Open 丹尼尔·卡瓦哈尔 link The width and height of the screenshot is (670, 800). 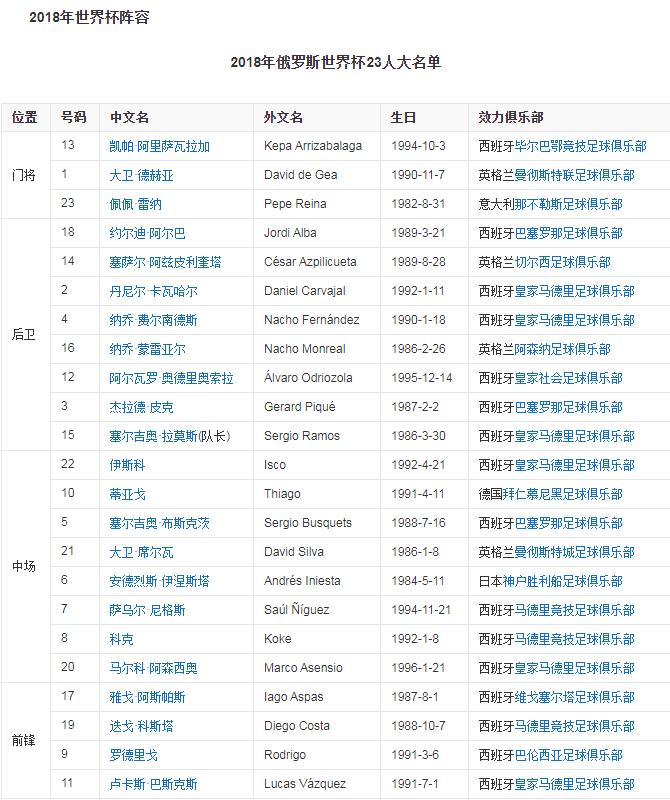pyautogui.click(x=154, y=292)
